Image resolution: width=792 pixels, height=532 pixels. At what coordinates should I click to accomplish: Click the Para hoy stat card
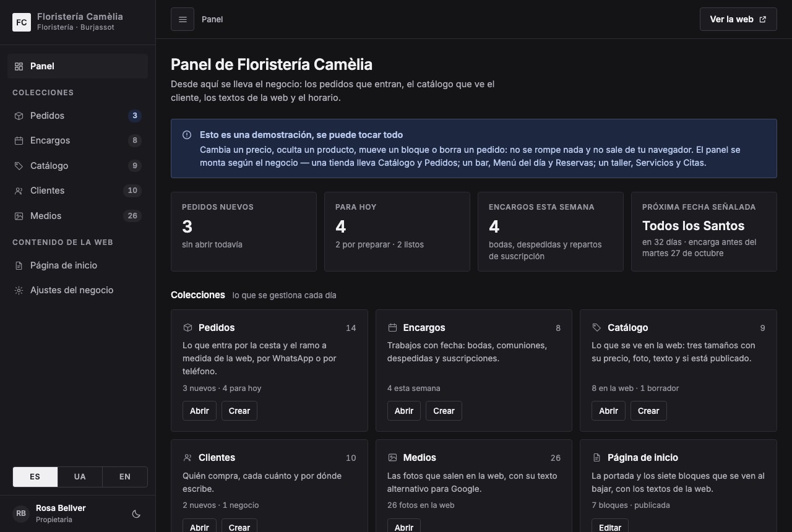(397, 231)
